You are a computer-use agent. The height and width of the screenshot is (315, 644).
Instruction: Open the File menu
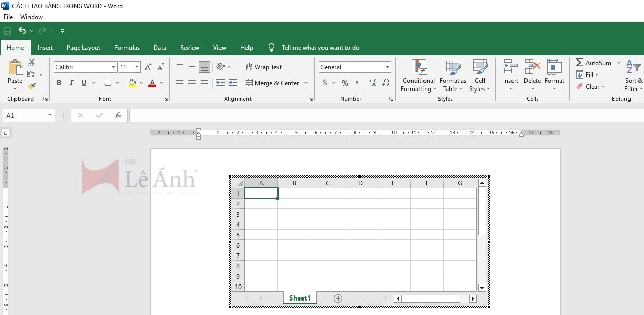click(x=8, y=17)
